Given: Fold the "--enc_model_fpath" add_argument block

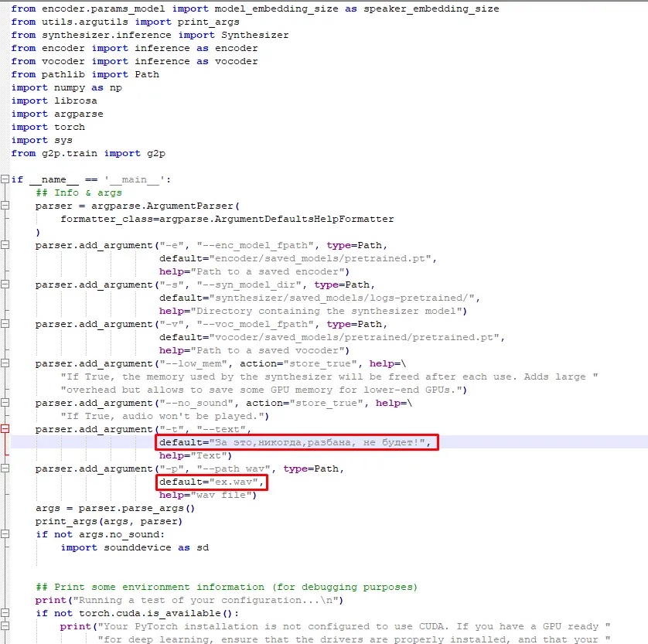Looking at the screenshot, I should pyautogui.click(x=5, y=245).
